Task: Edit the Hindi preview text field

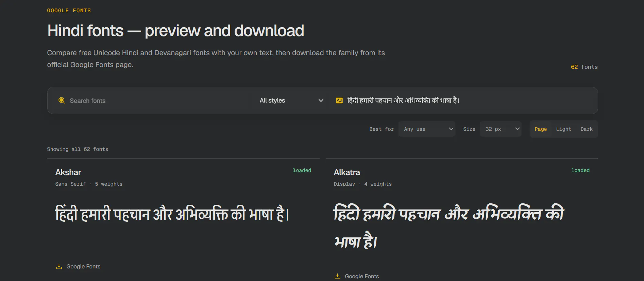Action: [469, 100]
